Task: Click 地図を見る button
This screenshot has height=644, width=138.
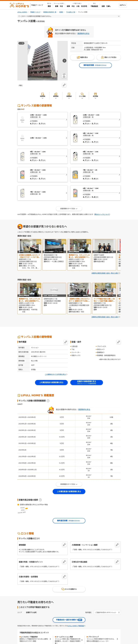Action: tap(82, 57)
